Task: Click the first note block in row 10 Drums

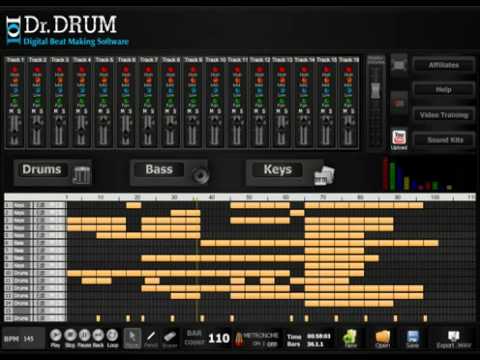Action: [74, 273]
